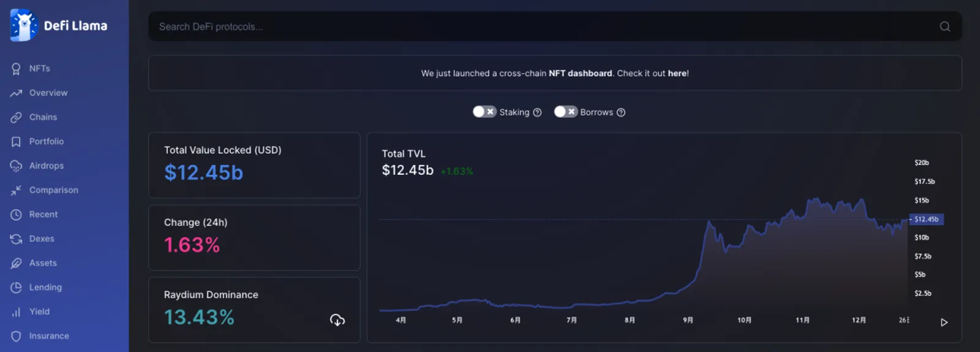980x352 pixels.
Task: Enable the Borrows switch
Action: click(x=566, y=112)
